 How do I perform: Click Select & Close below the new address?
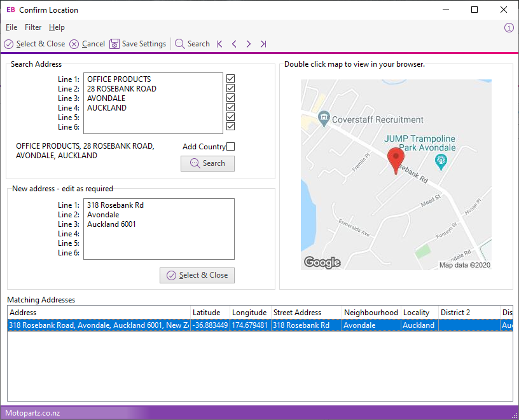pos(197,275)
